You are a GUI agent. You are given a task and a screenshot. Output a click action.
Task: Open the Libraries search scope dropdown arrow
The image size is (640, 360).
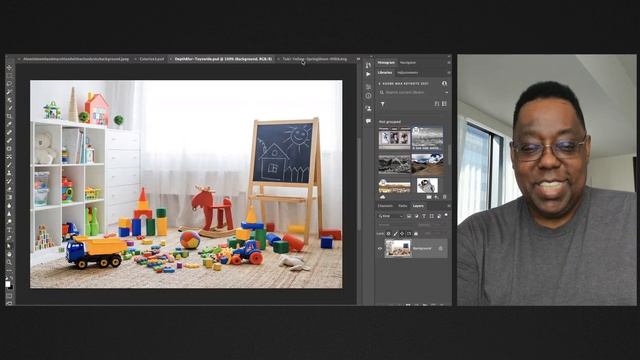[x=446, y=93]
